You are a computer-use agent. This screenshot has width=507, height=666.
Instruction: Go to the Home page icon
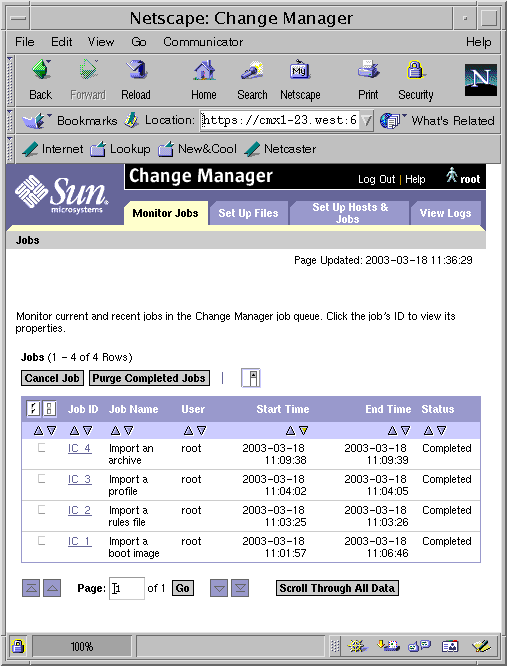pos(204,70)
